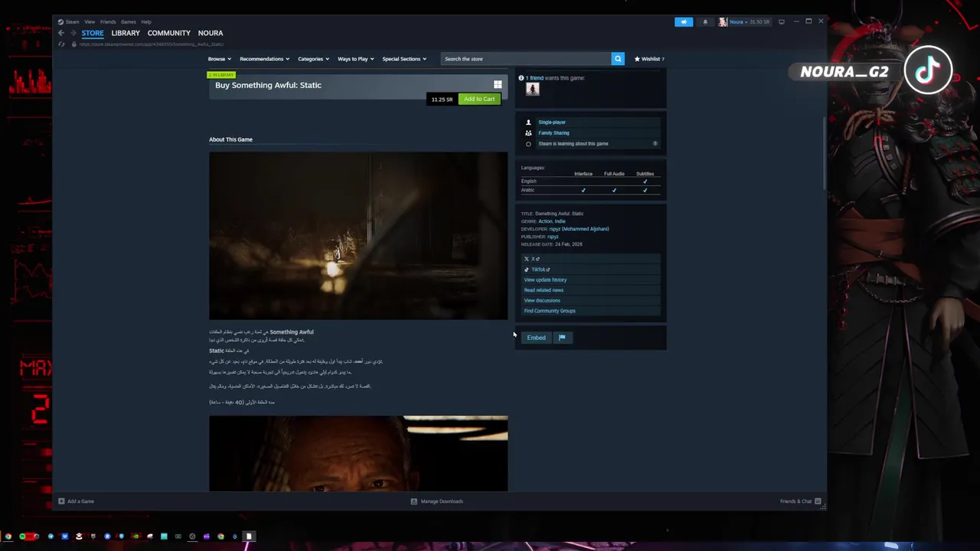Click the search magnifier button
Image resolution: width=980 pixels, height=551 pixels.
coord(618,59)
